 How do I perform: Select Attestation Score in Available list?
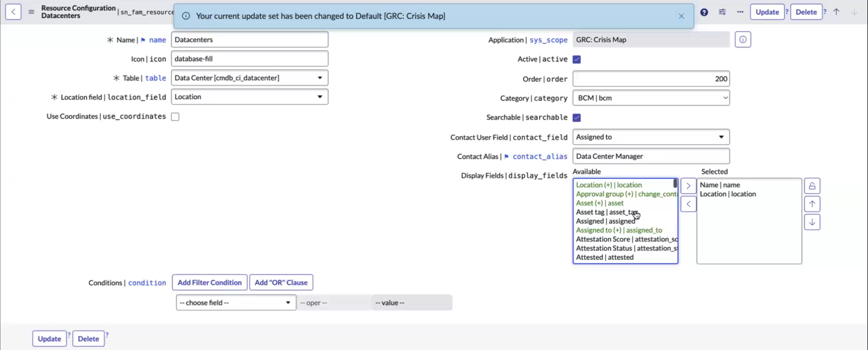(626, 239)
